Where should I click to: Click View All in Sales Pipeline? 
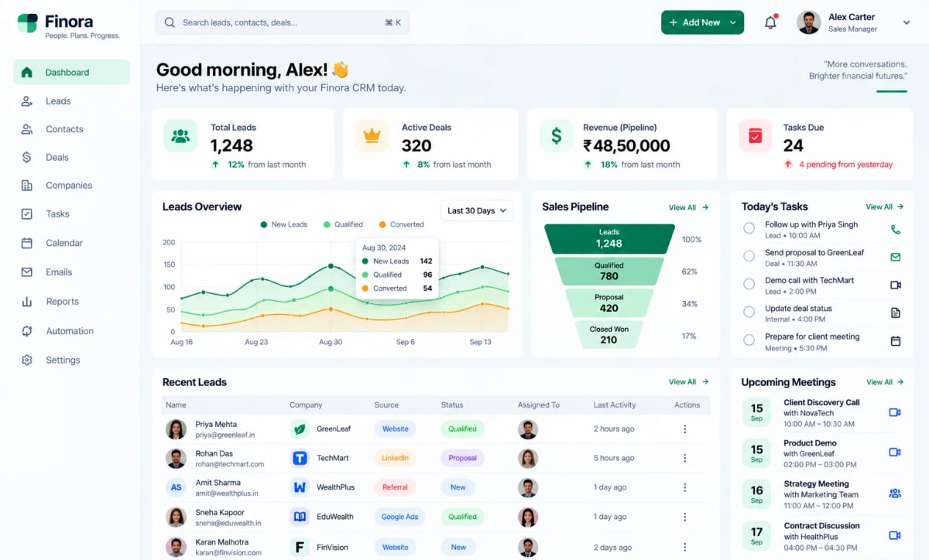coord(688,207)
